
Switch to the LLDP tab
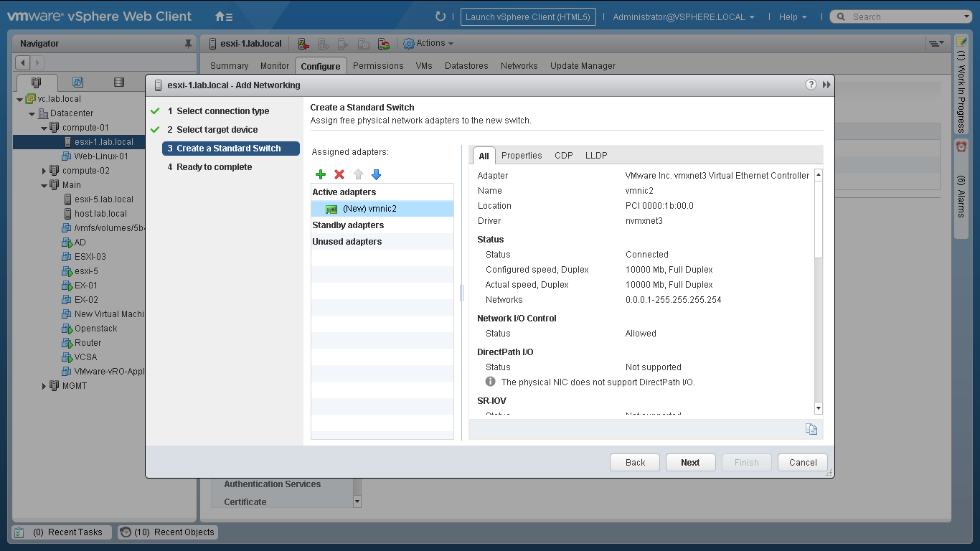[596, 156]
